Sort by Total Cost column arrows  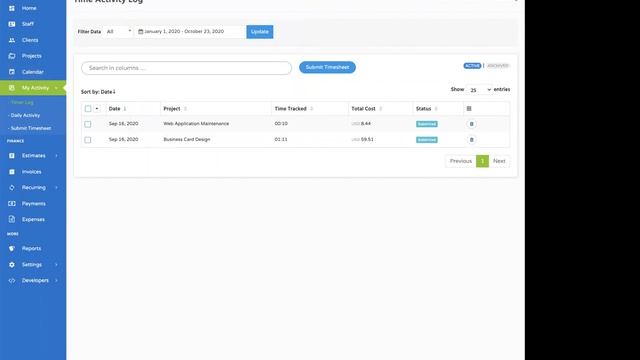coord(380,109)
